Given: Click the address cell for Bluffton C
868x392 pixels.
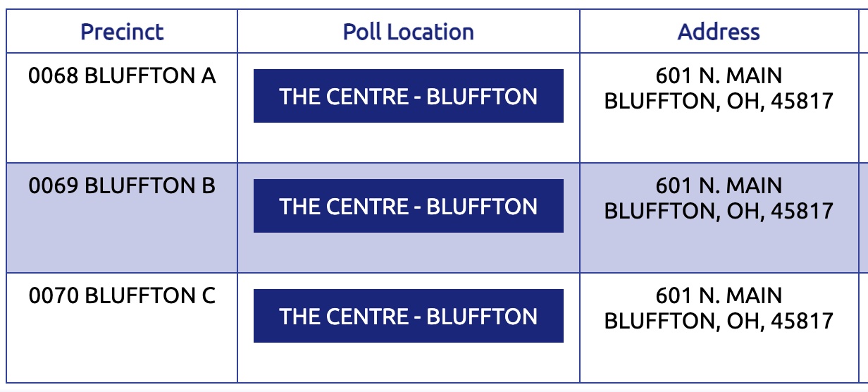Looking at the screenshot, I should pos(719,328).
